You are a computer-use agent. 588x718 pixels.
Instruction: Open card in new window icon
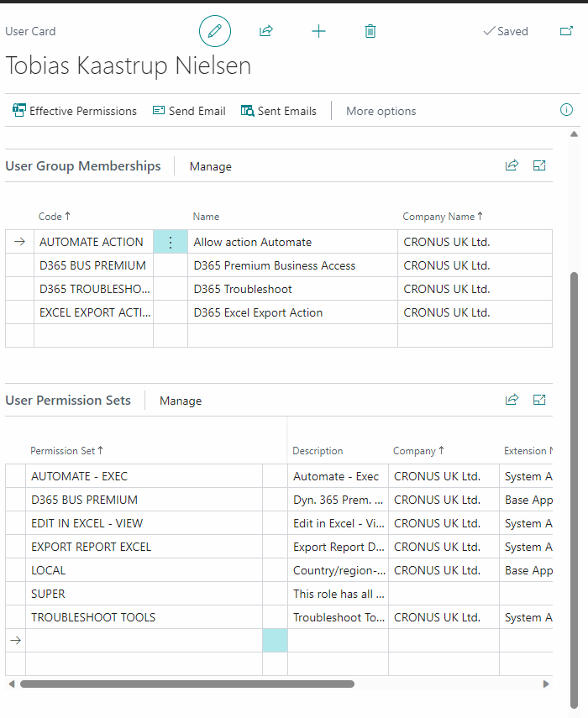[x=566, y=31]
